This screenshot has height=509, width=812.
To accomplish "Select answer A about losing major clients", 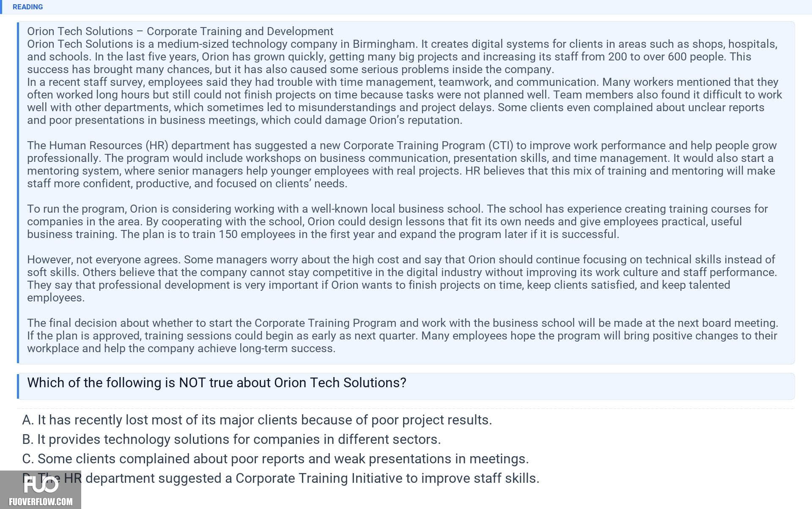I will coord(257,420).
